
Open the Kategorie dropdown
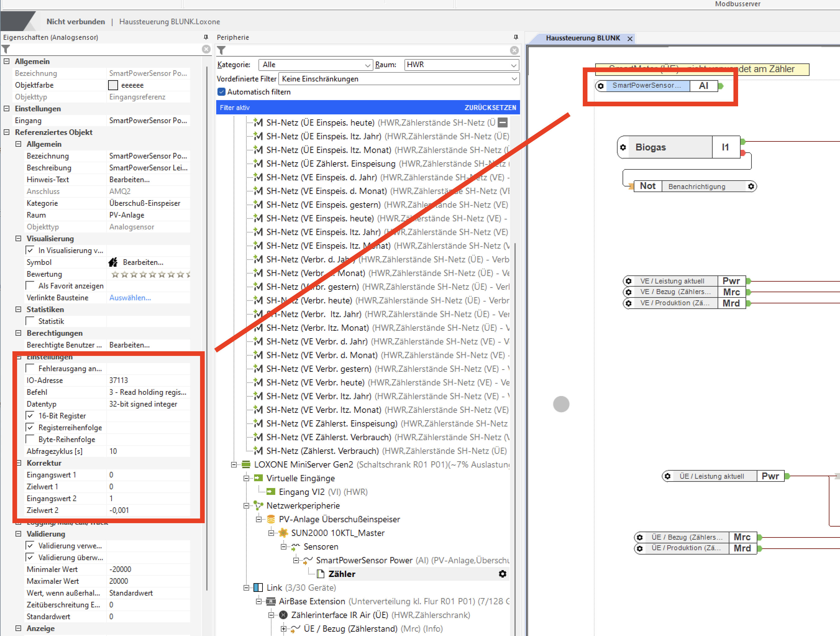[315, 65]
